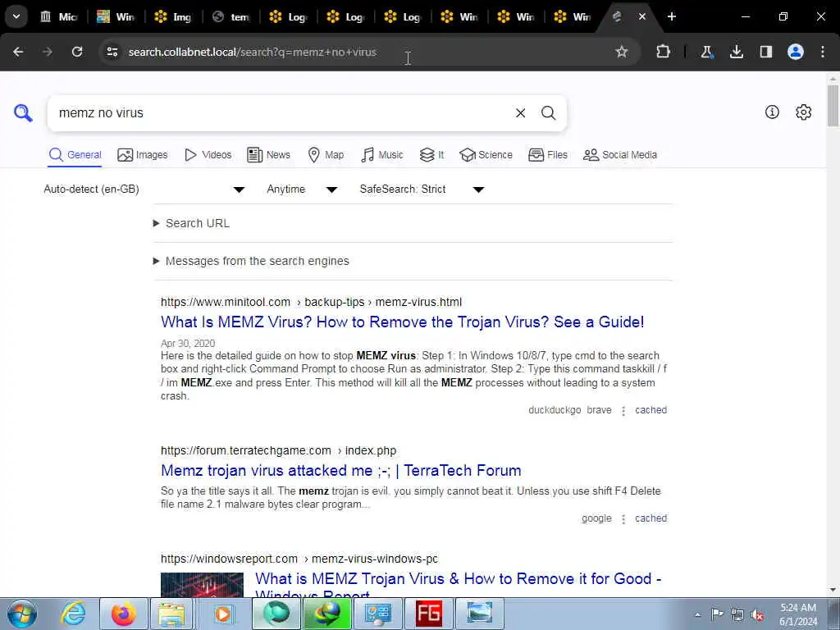Open Windows Media Player on taskbar
The image size is (840, 630).
tap(223, 614)
